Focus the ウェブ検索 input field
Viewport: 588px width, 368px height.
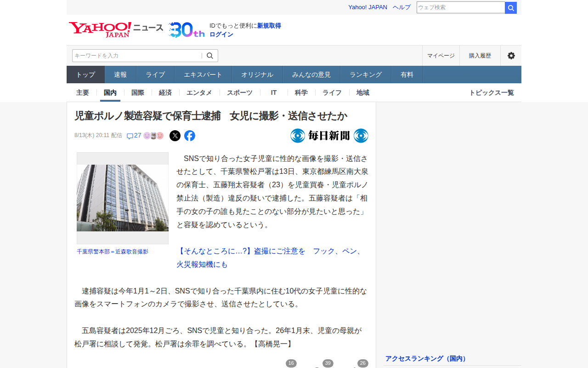point(461,7)
